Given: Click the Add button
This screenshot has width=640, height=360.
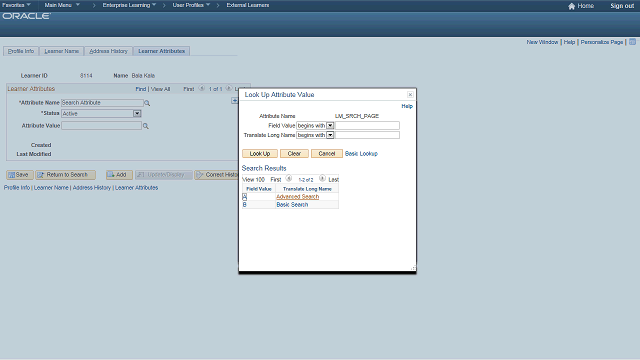Looking at the screenshot, I should click(119, 175).
